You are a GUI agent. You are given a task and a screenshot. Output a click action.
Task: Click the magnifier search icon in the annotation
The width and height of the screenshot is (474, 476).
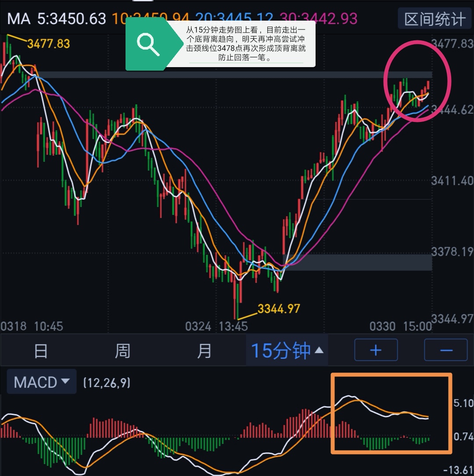coord(148,45)
